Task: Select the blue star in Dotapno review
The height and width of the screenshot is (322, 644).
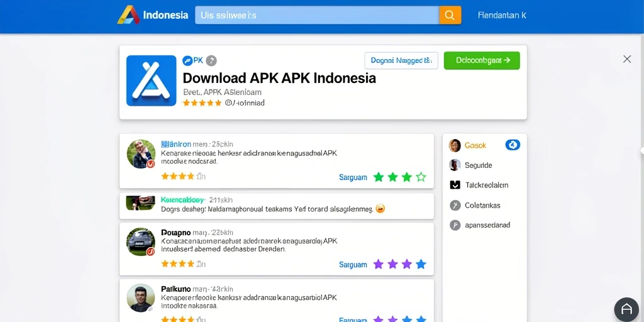Action: pos(421,264)
